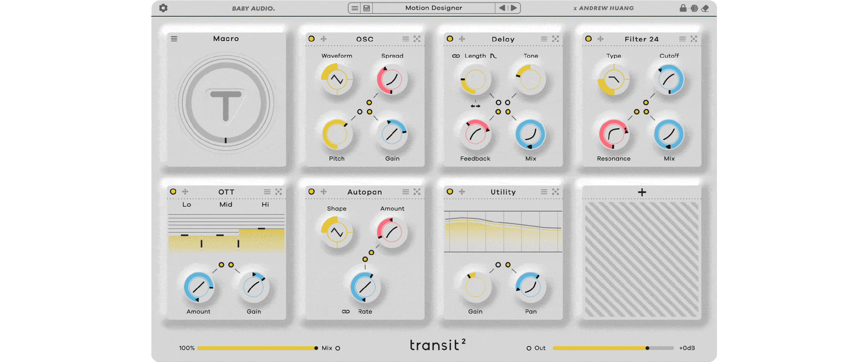Image resolution: width=868 pixels, height=362 pixels.
Task: Toggle the OSC module power button
Action: tap(311, 39)
